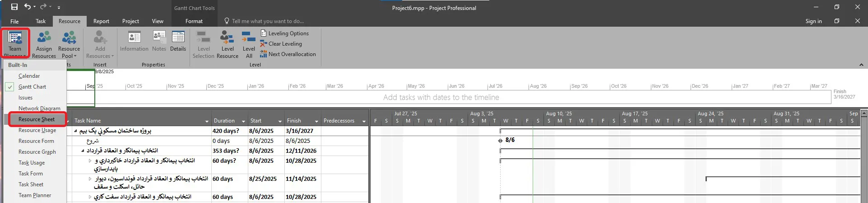
Task: Click the Assign Resources icon
Action: [x=44, y=38]
